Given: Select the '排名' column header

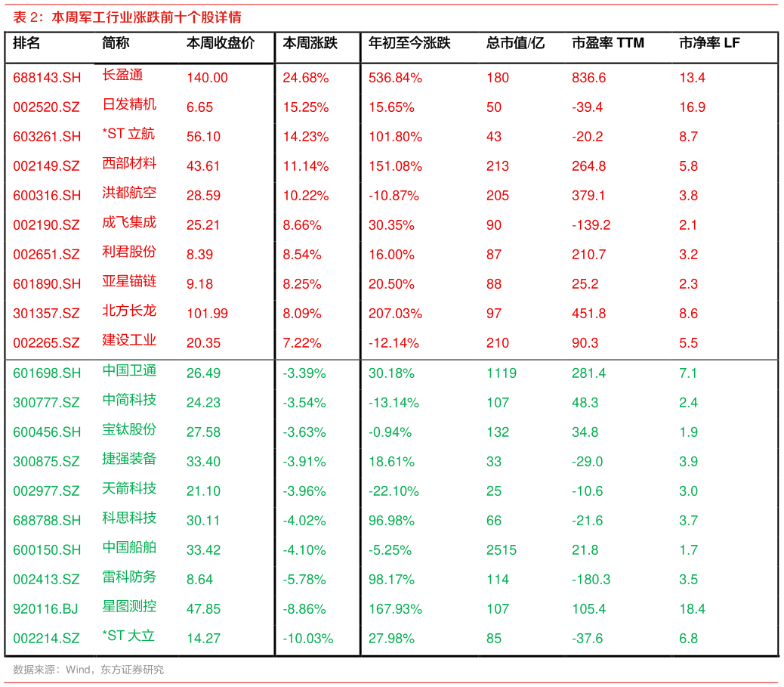Looking at the screenshot, I should (x=26, y=43).
